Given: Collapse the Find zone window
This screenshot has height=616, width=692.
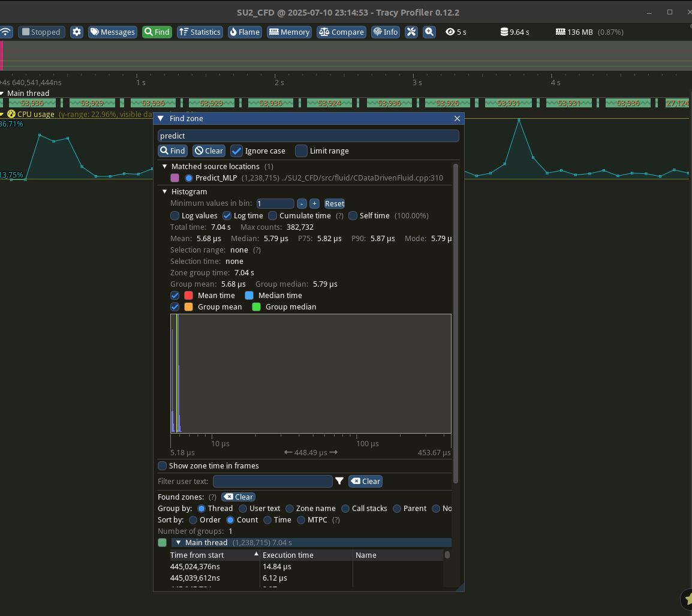Looking at the screenshot, I should pos(161,118).
